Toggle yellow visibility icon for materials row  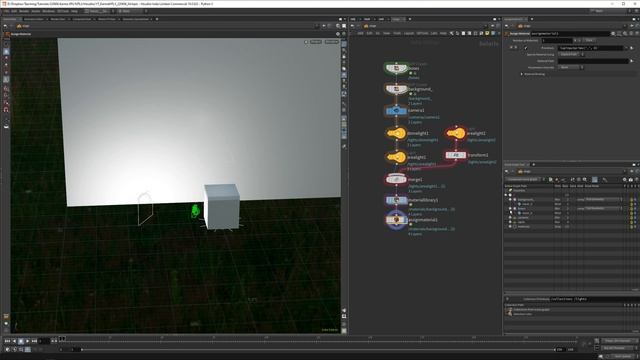coord(631,227)
